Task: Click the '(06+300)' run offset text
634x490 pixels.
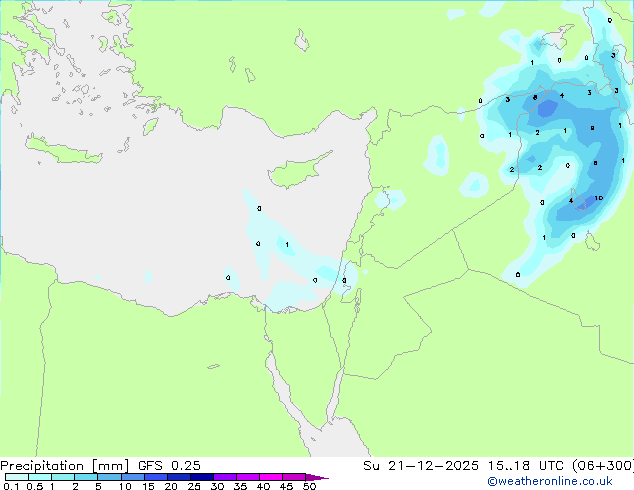Action: point(603,466)
